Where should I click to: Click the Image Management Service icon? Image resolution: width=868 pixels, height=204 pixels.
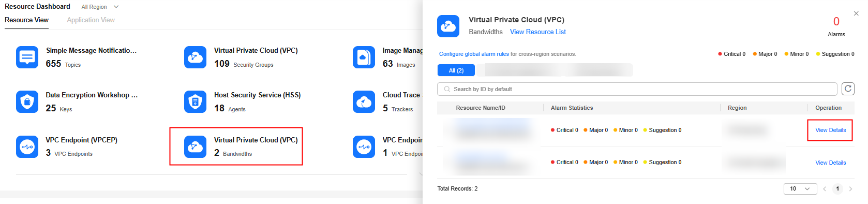coord(364,57)
